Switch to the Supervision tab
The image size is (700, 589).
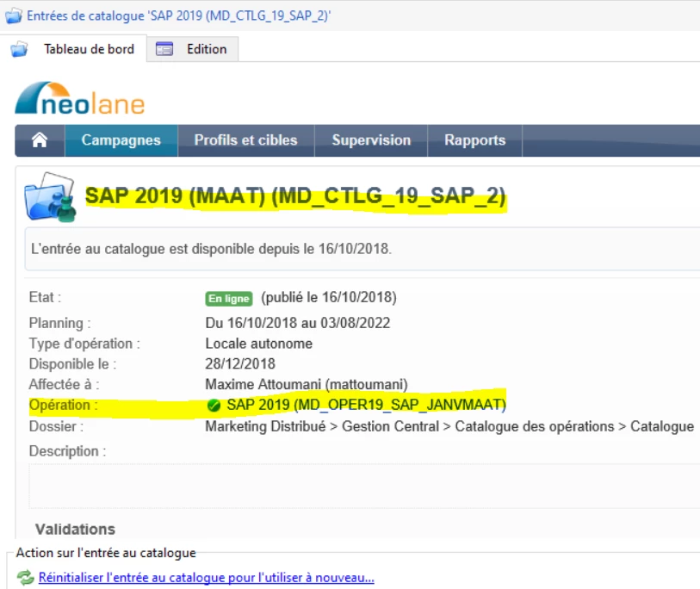click(371, 140)
